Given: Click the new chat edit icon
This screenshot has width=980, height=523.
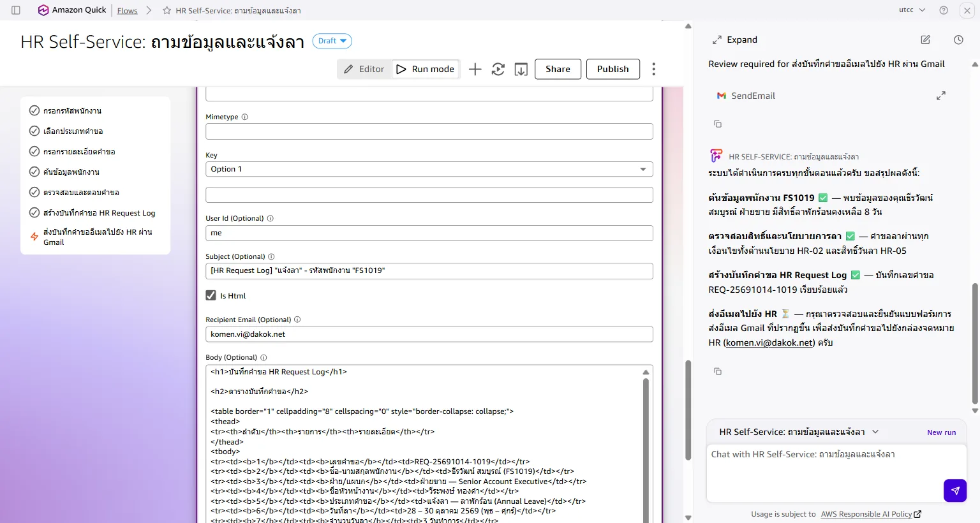Looking at the screenshot, I should tap(926, 40).
